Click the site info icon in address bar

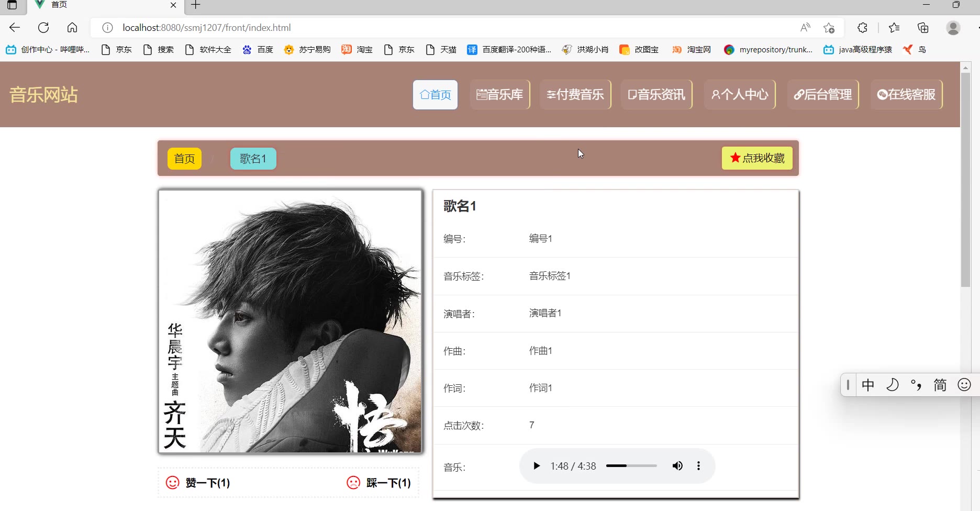[x=107, y=28]
